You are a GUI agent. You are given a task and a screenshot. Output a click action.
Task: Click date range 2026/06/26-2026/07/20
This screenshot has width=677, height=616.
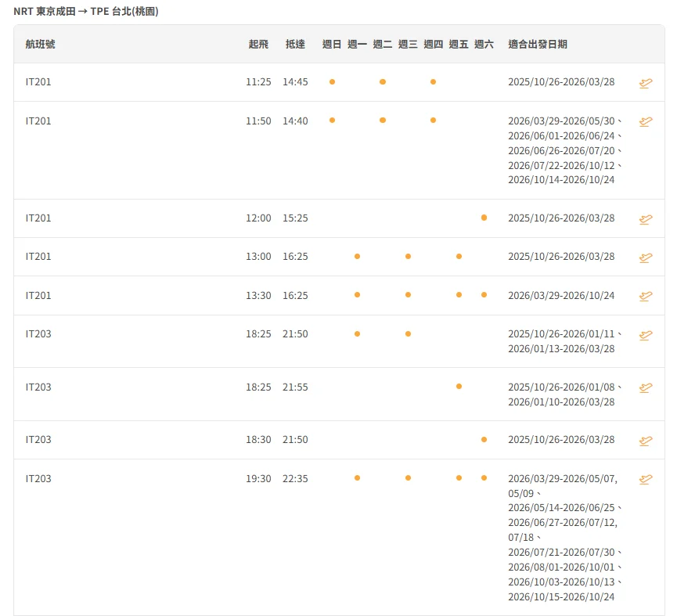(561, 150)
